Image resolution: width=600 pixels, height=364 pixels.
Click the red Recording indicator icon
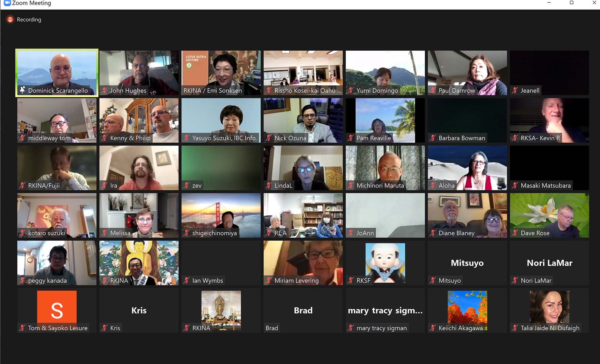coord(10,20)
